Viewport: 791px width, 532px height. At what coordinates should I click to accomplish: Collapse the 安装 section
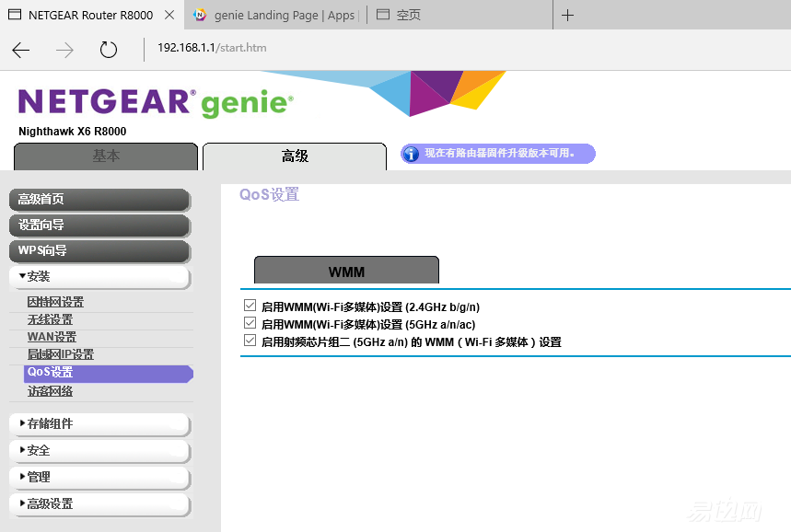99,277
